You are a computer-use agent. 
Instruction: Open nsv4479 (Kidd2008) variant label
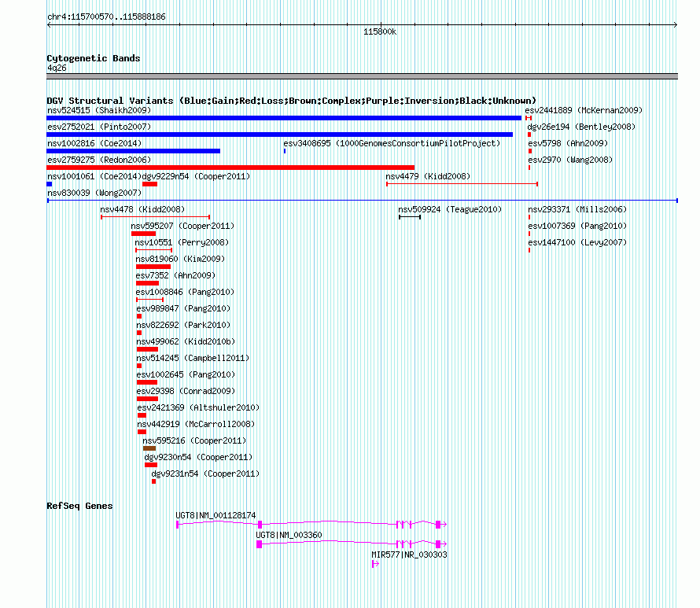[x=428, y=176]
